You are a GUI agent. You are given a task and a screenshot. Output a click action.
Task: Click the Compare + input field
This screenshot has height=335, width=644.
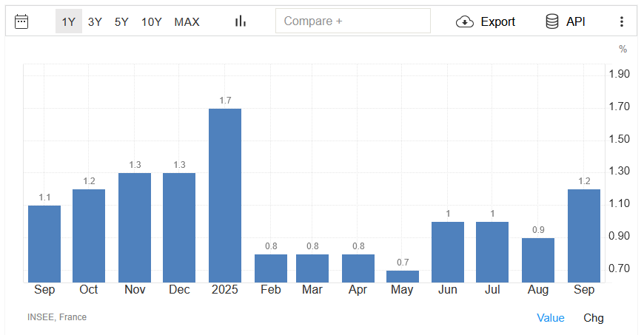pyautogui.click(x=352, y=21)
